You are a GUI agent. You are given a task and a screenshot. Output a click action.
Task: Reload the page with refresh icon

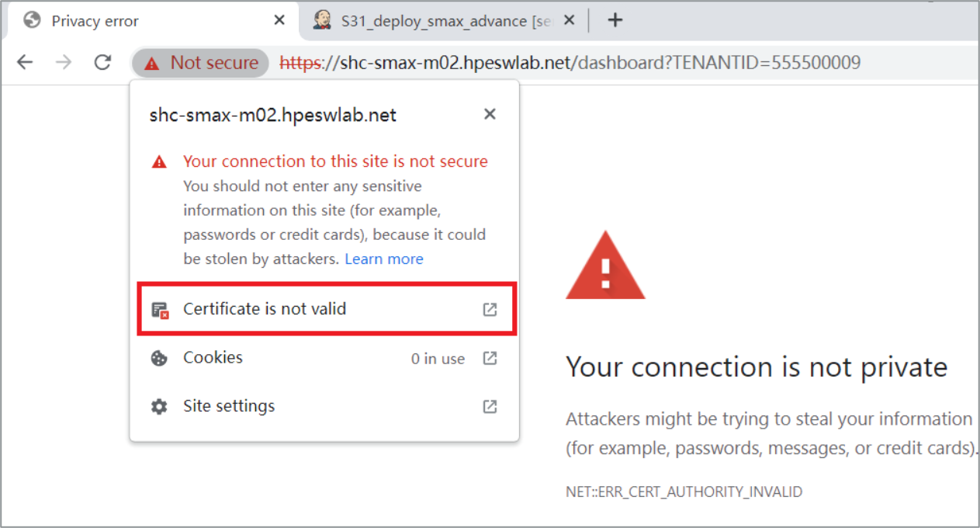pyautogui.click(x=102, y=63)
